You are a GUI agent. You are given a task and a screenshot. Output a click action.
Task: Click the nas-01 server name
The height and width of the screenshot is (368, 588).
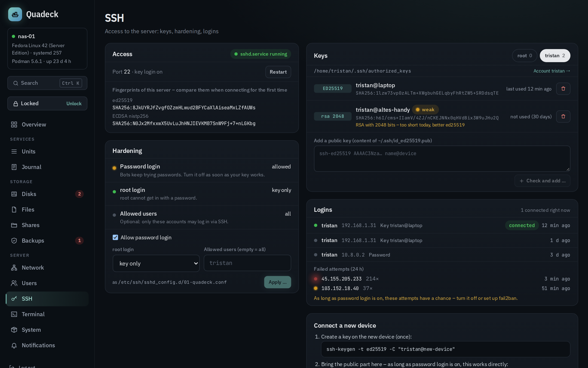[x=26, y=36]
